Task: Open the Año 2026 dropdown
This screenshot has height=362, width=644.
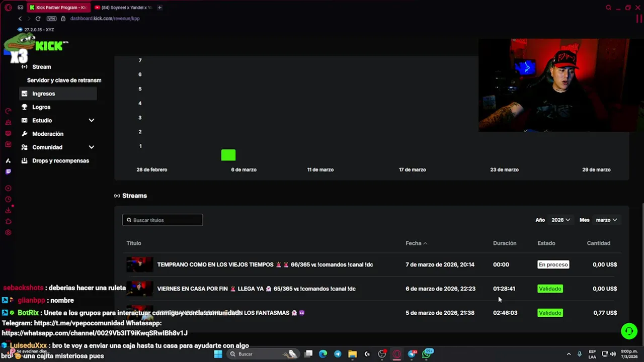Action: pos(560,220)
